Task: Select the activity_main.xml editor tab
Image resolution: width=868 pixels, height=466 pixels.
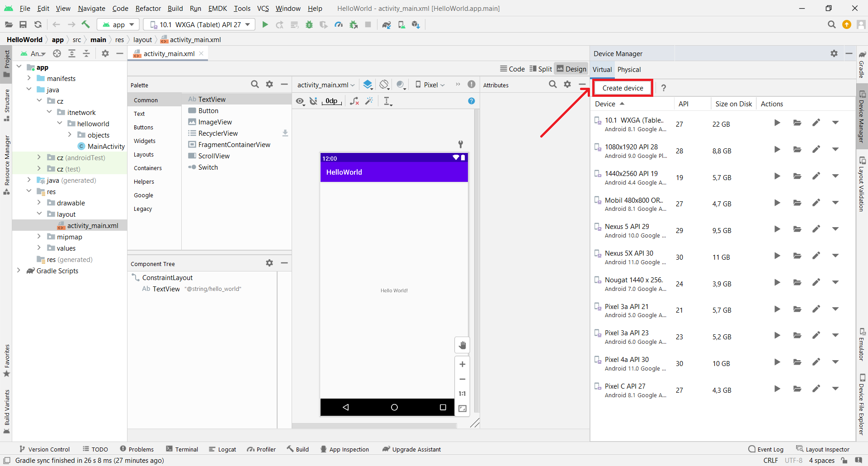Action: coord(169,53)
